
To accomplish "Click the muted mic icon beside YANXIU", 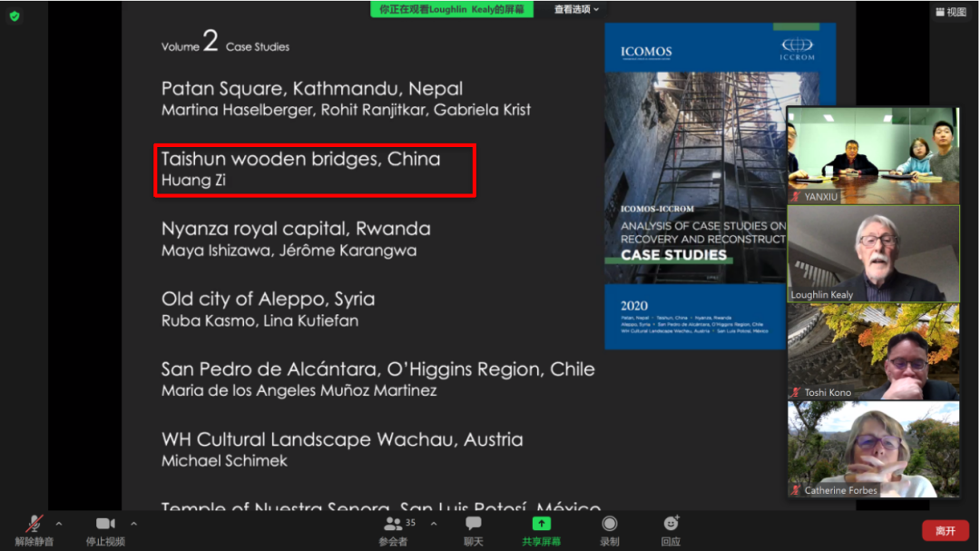I will tap(796, 196).
